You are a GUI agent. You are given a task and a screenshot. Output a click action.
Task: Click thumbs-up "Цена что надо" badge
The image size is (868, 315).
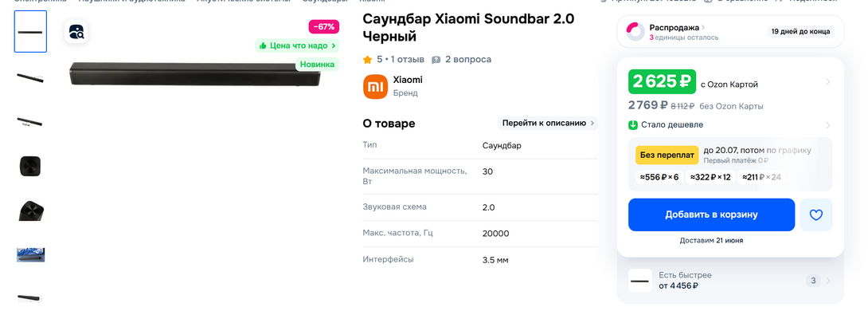pos(297,45)
